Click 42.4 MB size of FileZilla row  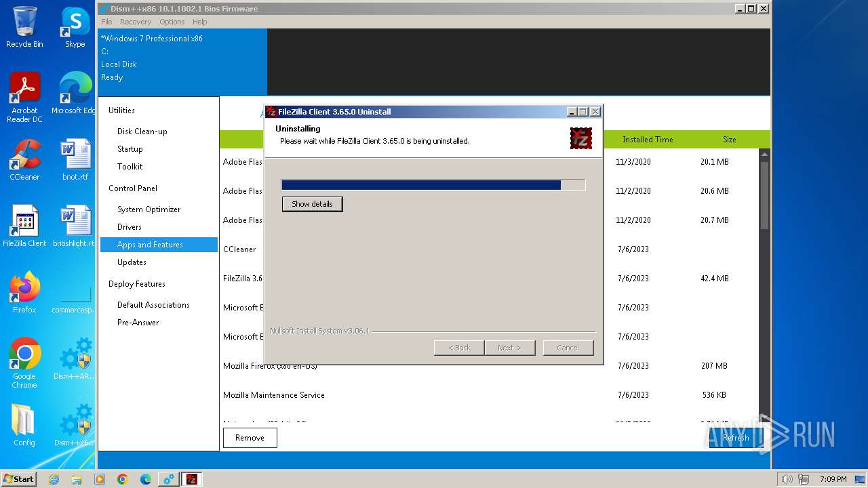[715, 279]
